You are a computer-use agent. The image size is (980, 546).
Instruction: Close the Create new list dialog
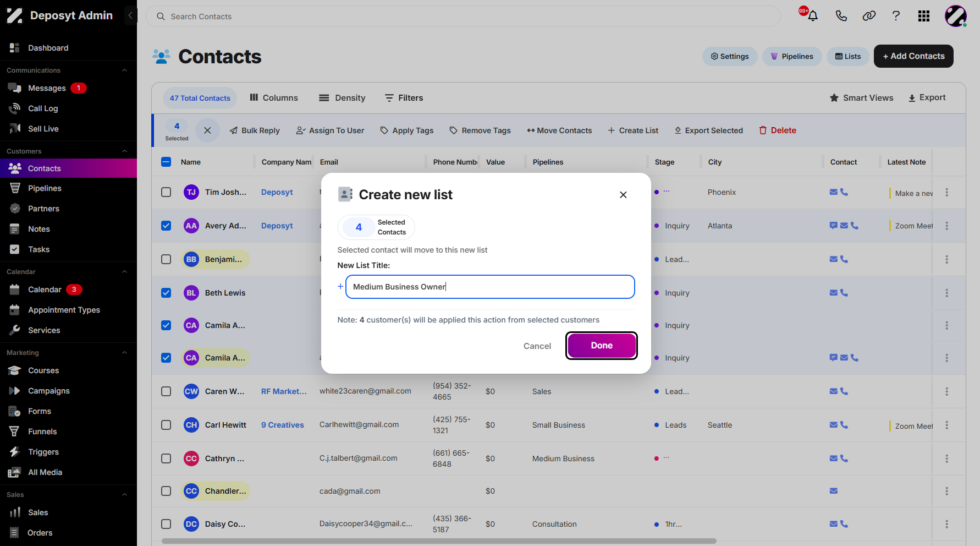pyautogui.click(x=623, y=195)
